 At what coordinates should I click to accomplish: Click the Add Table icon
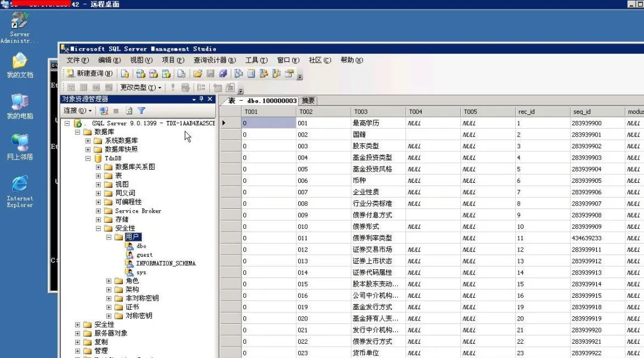click(217, 88)
